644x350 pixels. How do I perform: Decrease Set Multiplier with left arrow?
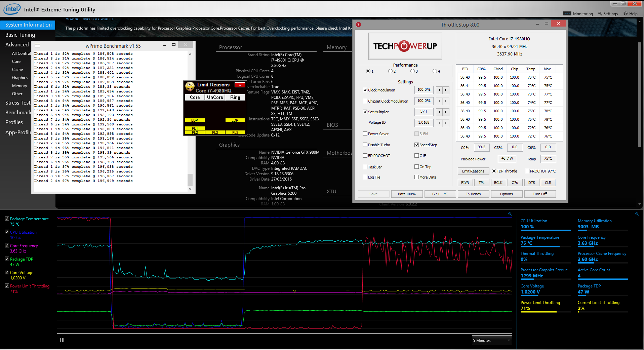pyautogui.click(x=439, y=112)
